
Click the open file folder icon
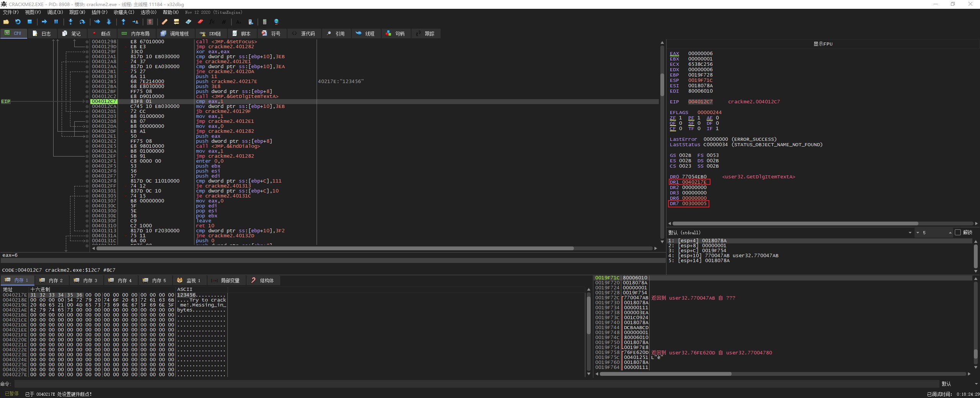tap(6, 22)
